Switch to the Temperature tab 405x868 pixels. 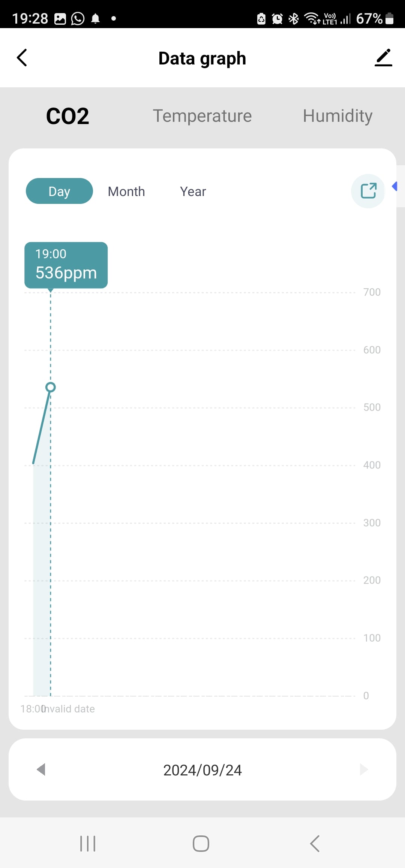[x=202, y=116]
